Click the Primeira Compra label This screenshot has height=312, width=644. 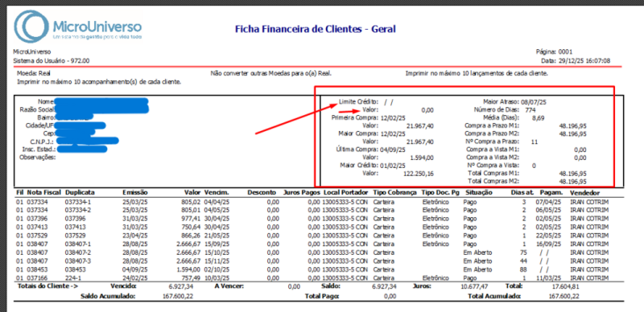pyautogui.click(x=355, y=117)
